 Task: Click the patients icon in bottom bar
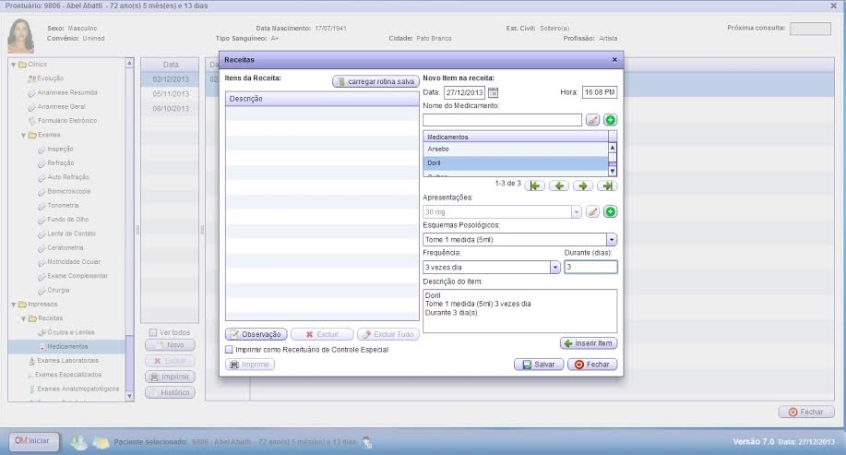tap(78, 442)
